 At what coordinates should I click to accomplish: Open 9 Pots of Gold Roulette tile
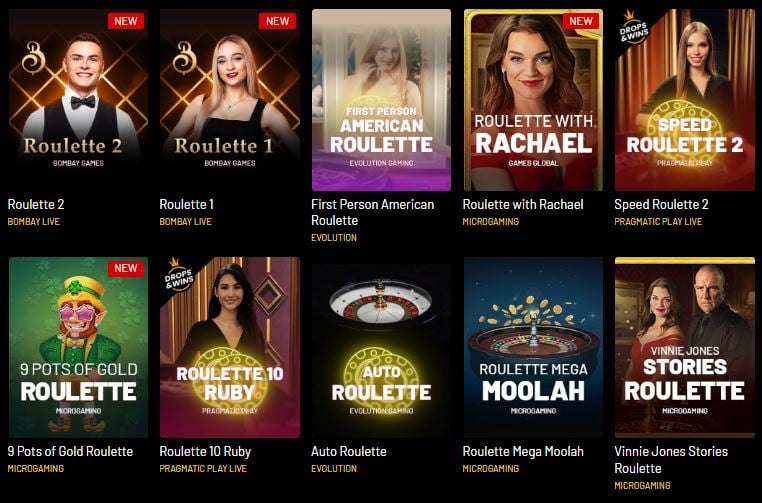pos(78,347)
